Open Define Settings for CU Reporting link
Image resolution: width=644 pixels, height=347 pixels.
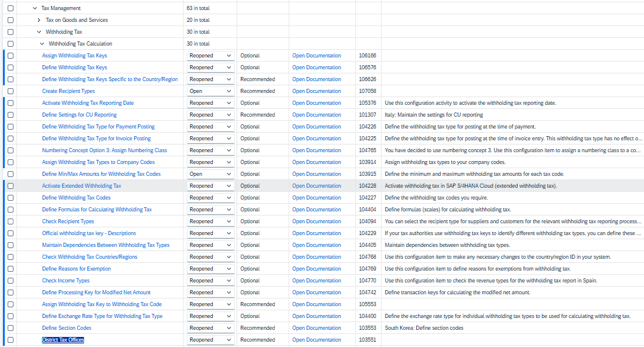79,115
